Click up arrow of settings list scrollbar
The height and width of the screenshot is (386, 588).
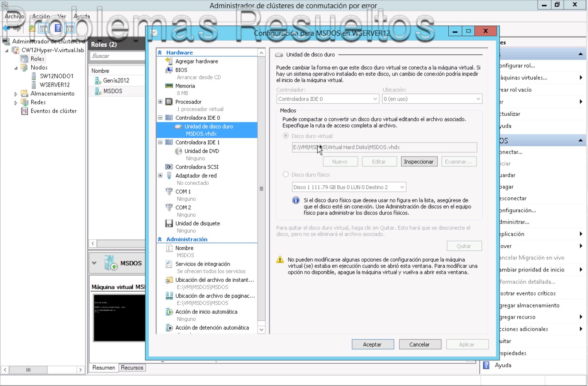click(261, 53)
